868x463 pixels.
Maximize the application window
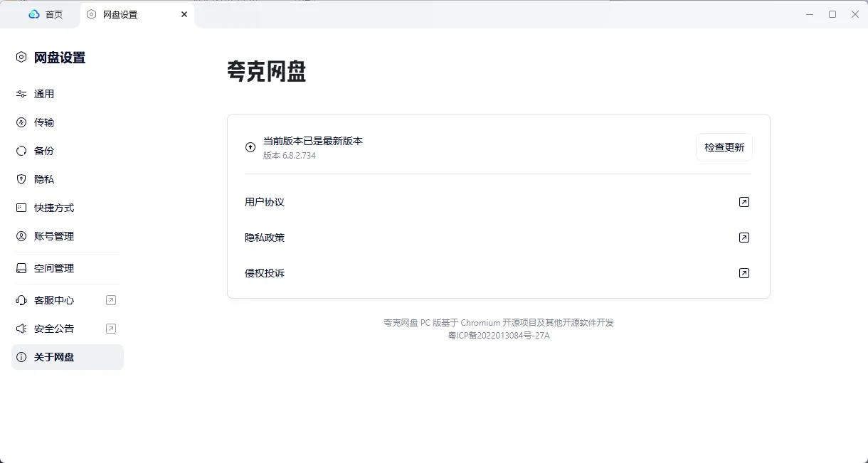pos(832,14)
